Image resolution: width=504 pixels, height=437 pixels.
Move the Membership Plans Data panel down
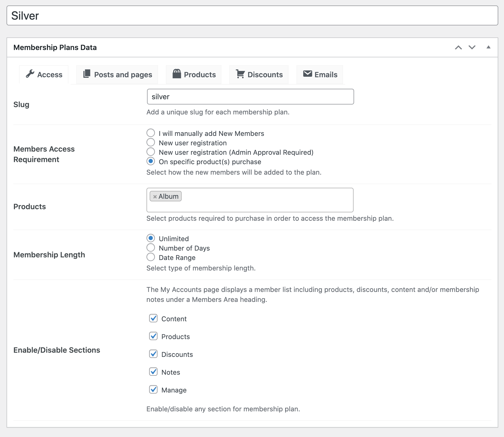tap(472, 47)
